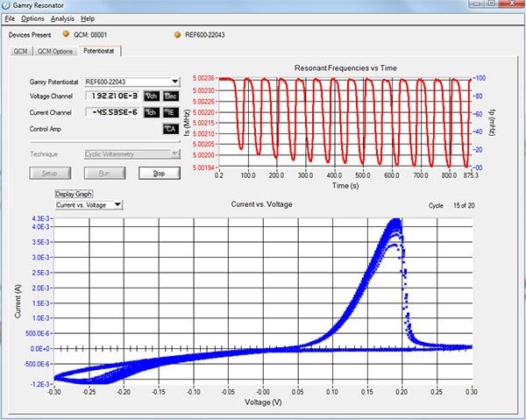Toggle the Vch voltage channel indicator
Screen dimensions: 526x420
pos(152,96)
